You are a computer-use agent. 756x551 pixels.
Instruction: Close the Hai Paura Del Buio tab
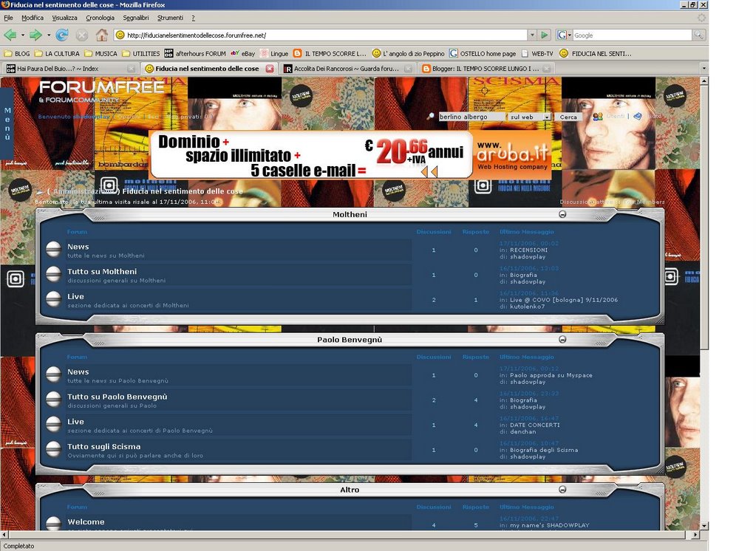[131, 69]
